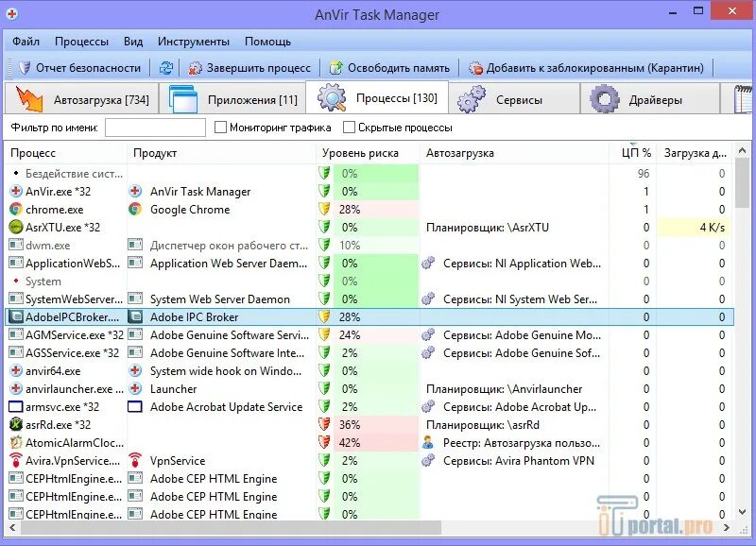Click the green shield in AnVir.exe row
The height and width of the screenshot is (546, 756).
pos(324,192)
